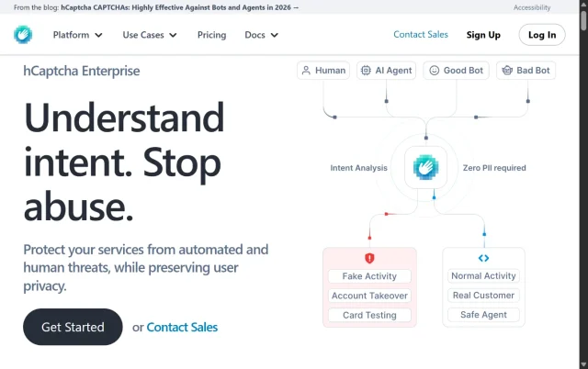Click the Intent Analysis text

pos(358,168)
